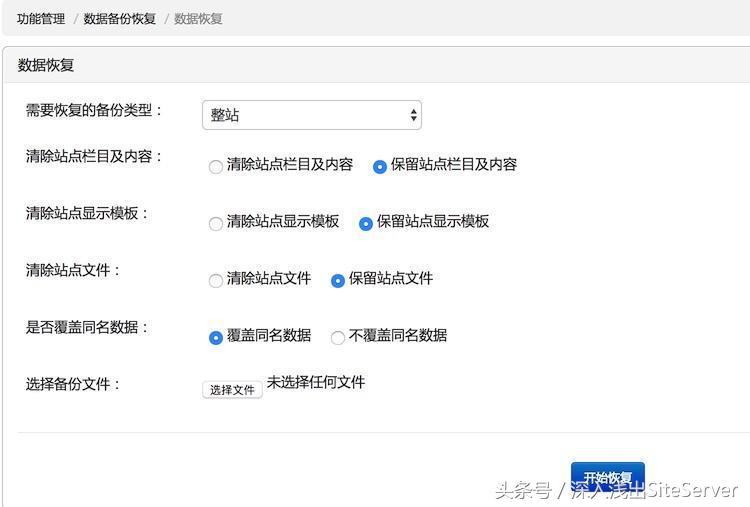
Task: Click the 需要恢复的备份类型 label
Action: click(x=94, y=110)
